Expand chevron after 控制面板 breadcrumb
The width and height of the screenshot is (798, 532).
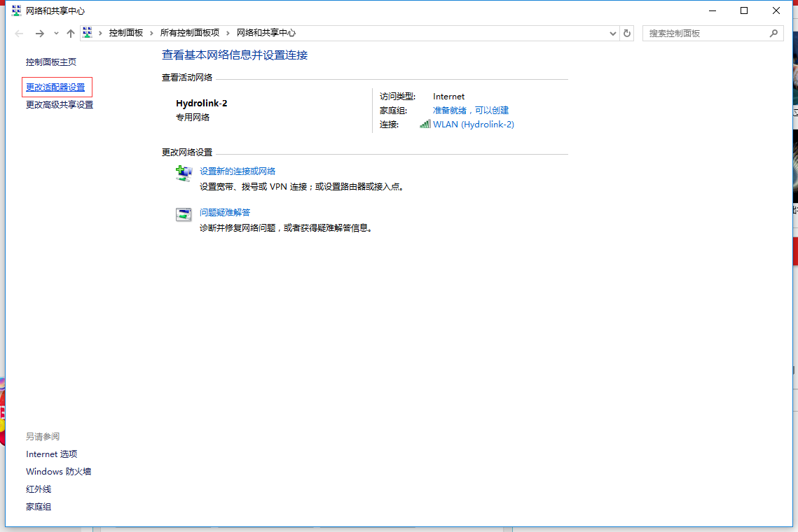coord(151,33)
